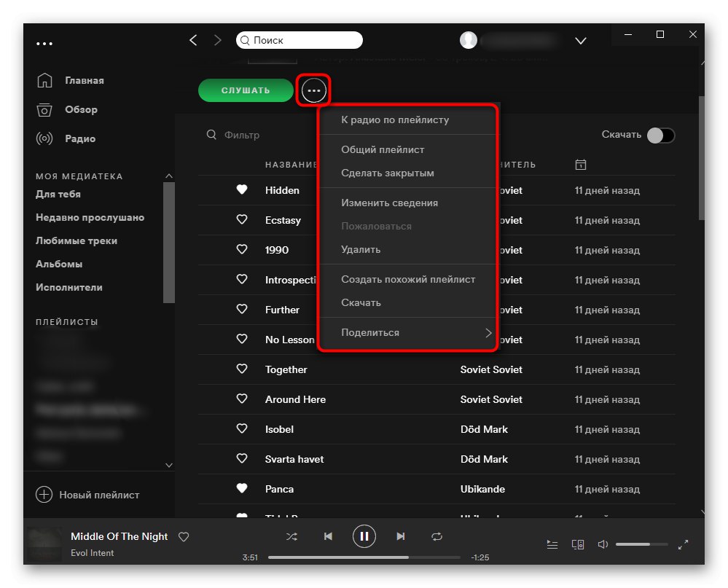The height and width of the screenshot is (588, 728).
Task: Like the track Together
Action: [x=242, y=369]
